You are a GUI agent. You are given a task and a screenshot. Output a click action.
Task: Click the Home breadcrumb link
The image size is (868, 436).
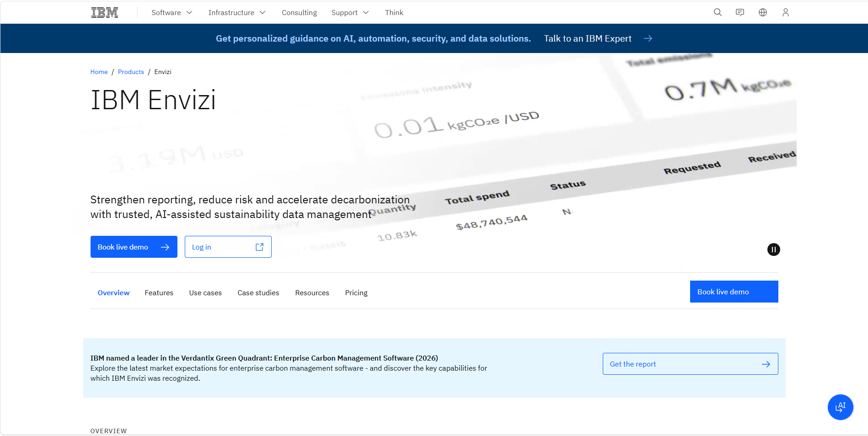[x=99, y=72]
